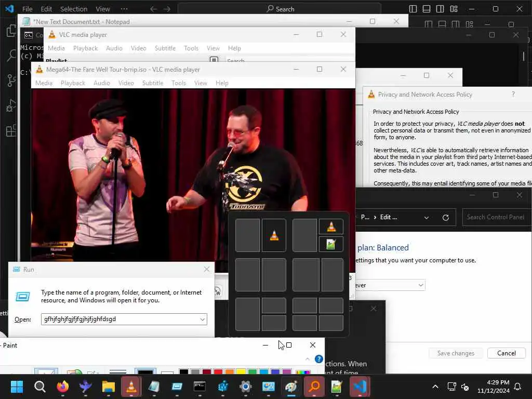Click the bird app icon on taskbar
This screenshot has width=532, height=399.
point(86,387)
